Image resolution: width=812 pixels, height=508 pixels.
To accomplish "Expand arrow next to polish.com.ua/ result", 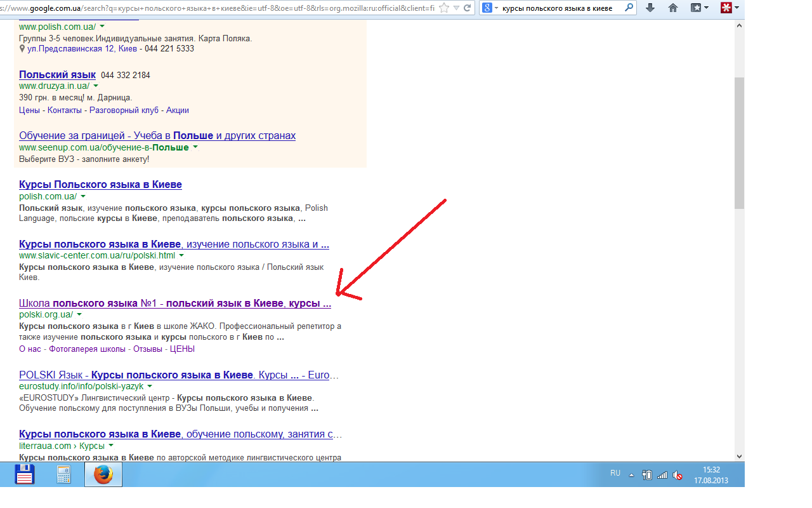I will (x=83, y=196).
